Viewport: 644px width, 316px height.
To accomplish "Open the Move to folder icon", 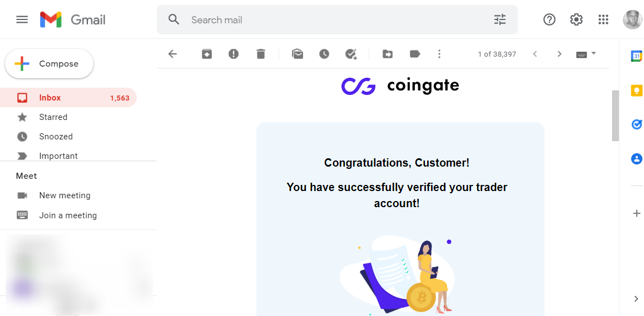I will tap(388, 54).
